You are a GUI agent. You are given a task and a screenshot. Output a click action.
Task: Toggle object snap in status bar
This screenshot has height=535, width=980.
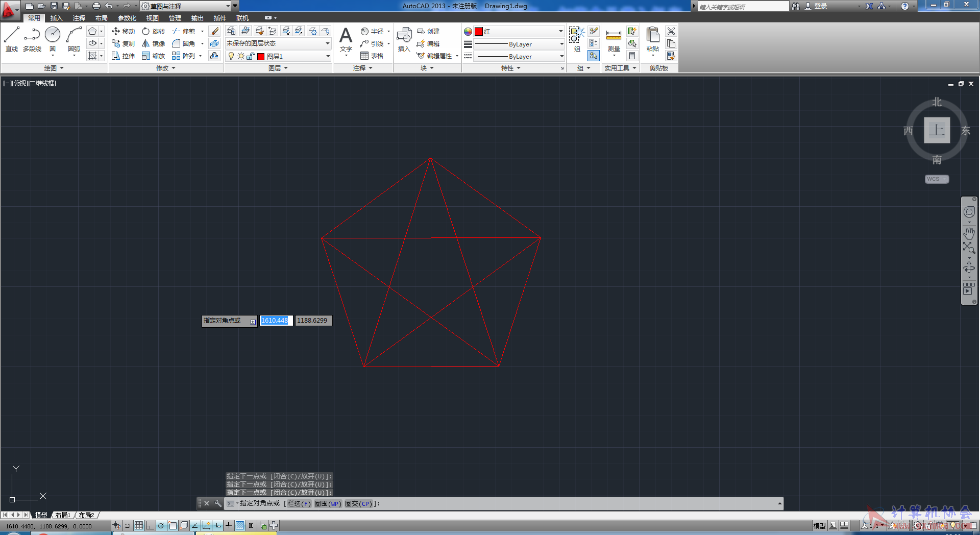point(173,525)
